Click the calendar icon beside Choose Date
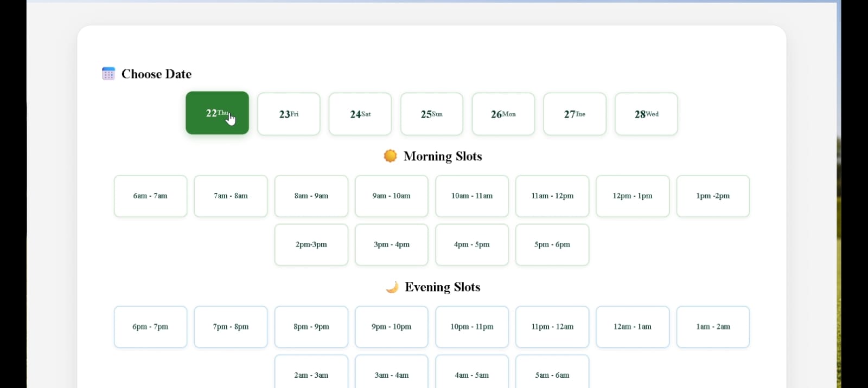 [108, 74]
